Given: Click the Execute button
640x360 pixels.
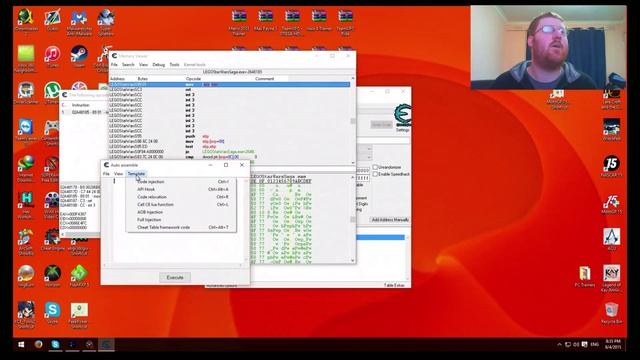Looking at the screenshot, I should click(175, 278).
